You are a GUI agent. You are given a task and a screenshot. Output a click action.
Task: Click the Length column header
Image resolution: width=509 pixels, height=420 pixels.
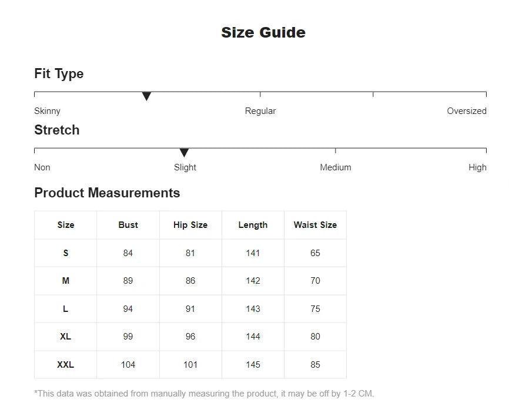[x=253, y=225]
